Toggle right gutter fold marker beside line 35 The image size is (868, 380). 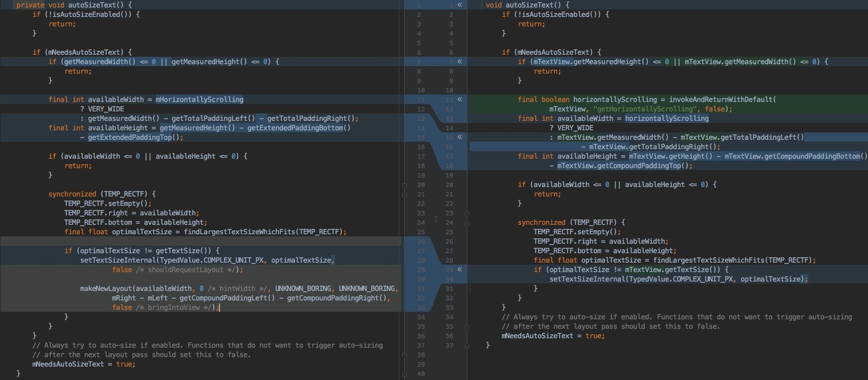(x=467, y=327)
